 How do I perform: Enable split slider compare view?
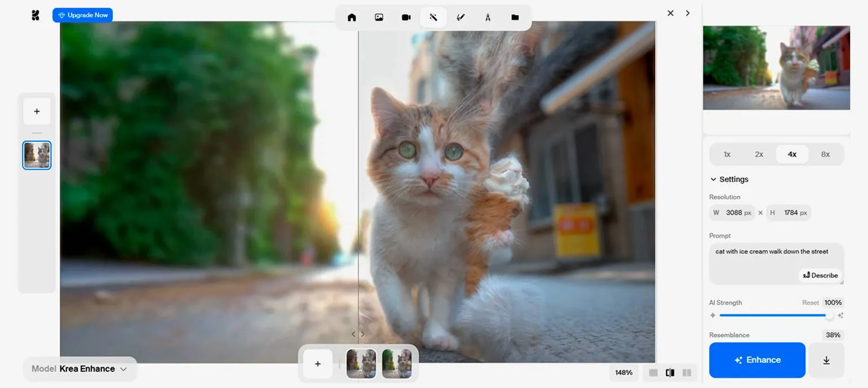[670, 373]
